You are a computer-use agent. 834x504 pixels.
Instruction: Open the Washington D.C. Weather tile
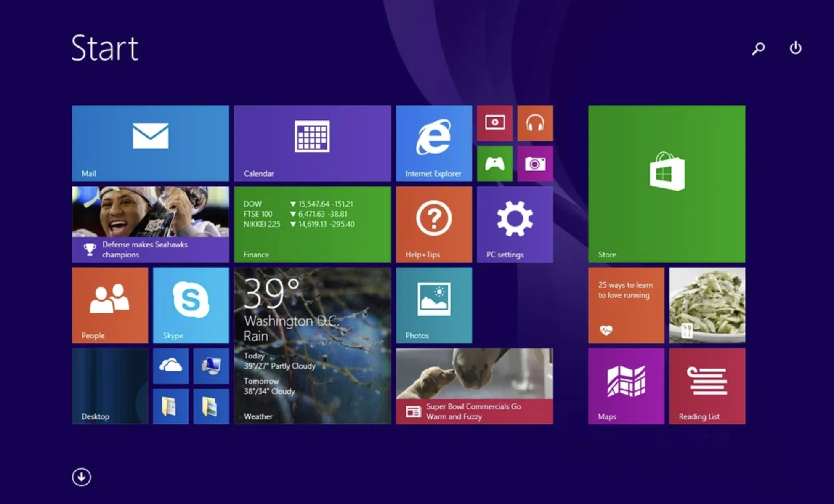tap(312, 346)
